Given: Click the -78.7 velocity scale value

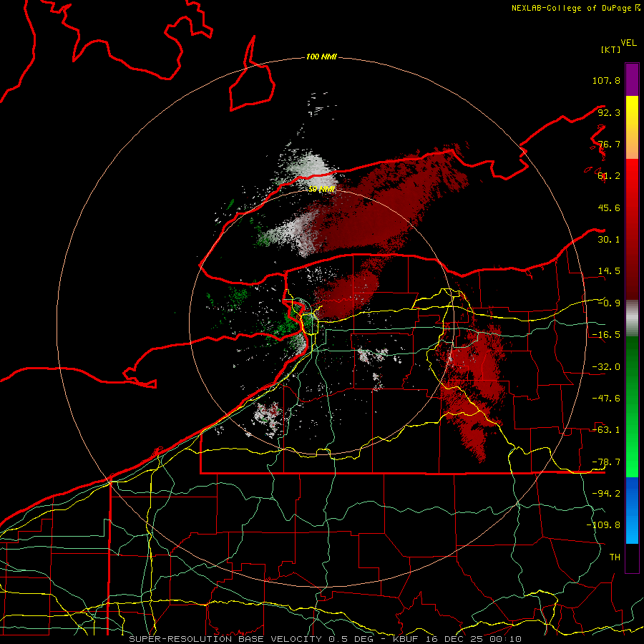Looking at the screenshot, I should pos(606,462).
